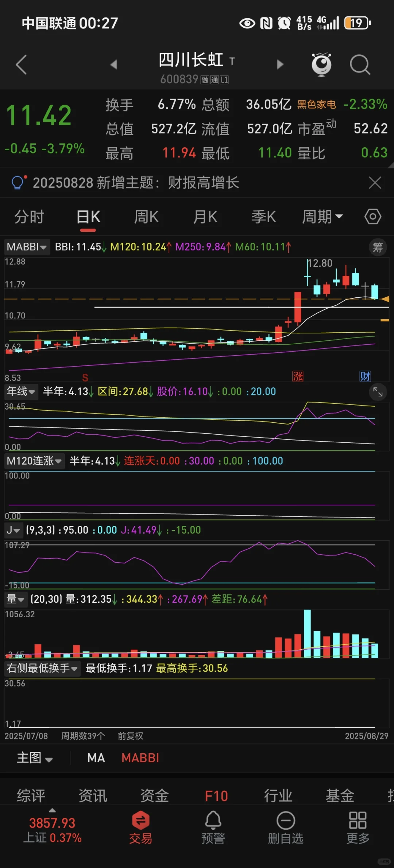Screen dimensions: 394x868
Task: Open the AI assistant mascot icon
Action: click(x=321, y=64)
